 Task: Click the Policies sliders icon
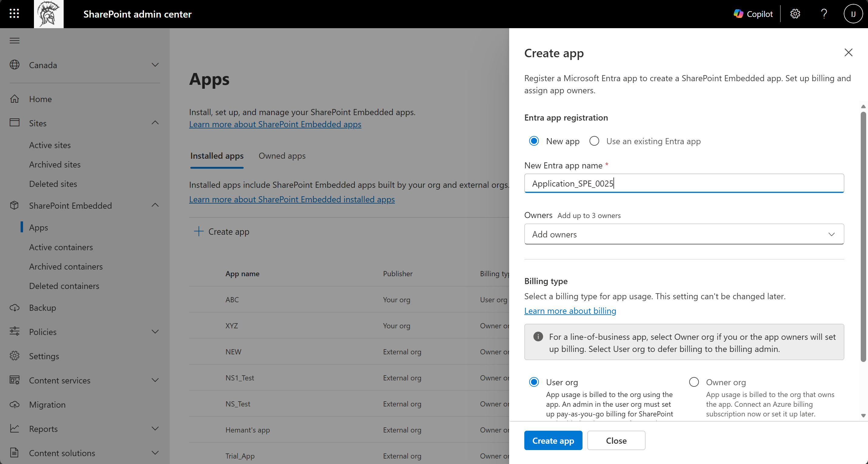[x=15, y=331]
